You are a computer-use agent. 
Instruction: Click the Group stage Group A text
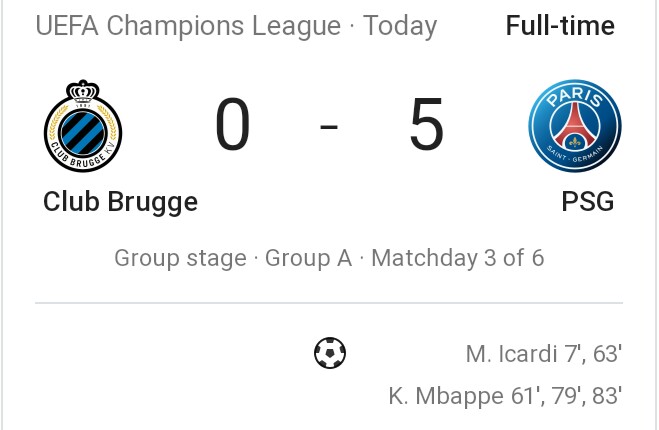(233, 258)
